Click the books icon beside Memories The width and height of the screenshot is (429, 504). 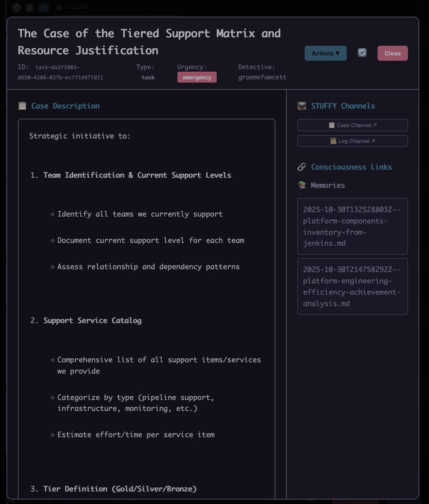pyautogui.click(x=302, y=185)
